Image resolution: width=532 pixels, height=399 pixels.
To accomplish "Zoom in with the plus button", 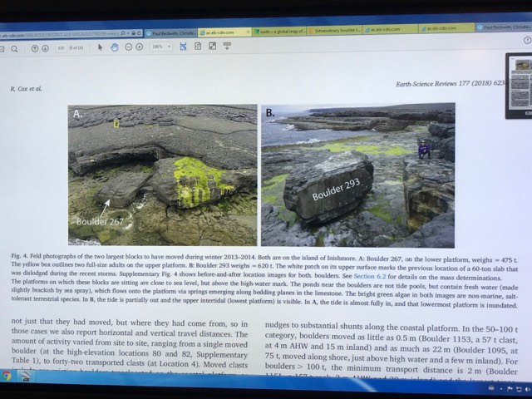I will pos(140,47).
